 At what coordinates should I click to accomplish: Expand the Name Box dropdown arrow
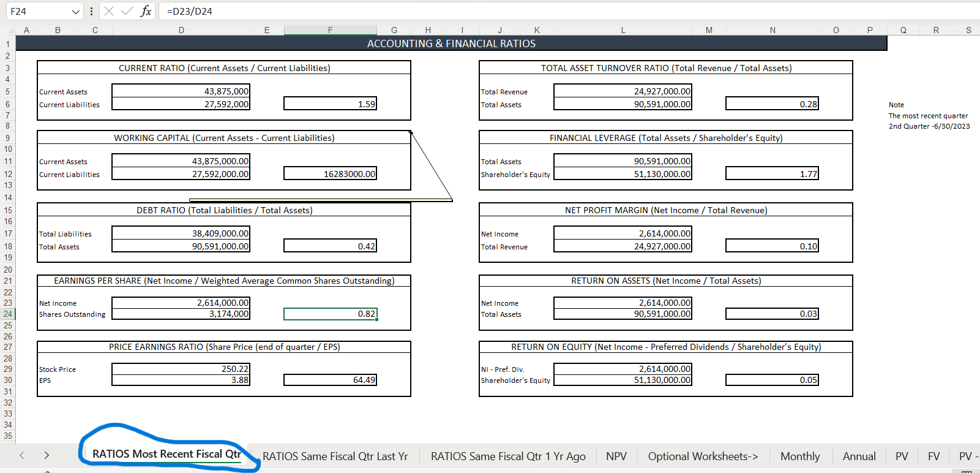coord(75,12)
